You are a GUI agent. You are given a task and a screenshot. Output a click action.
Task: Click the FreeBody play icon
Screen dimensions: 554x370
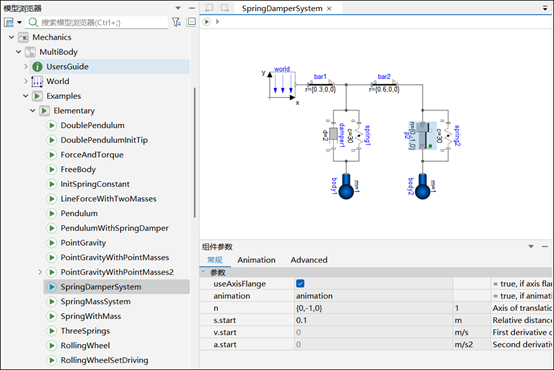click(x=52, y=170)
